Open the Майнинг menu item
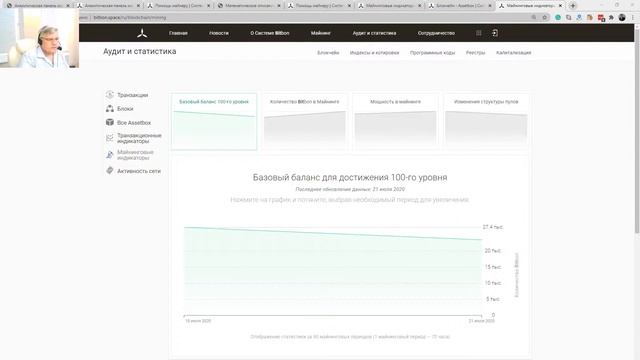 (321, 33)
